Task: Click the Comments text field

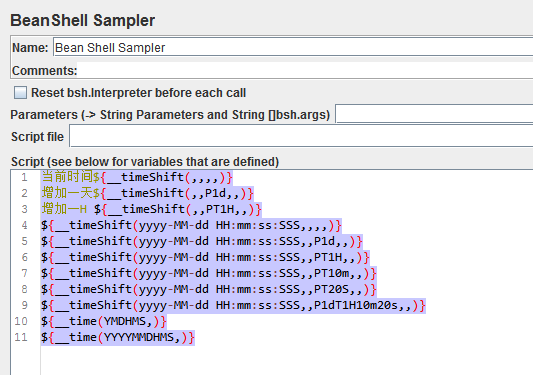Action: 305,70
